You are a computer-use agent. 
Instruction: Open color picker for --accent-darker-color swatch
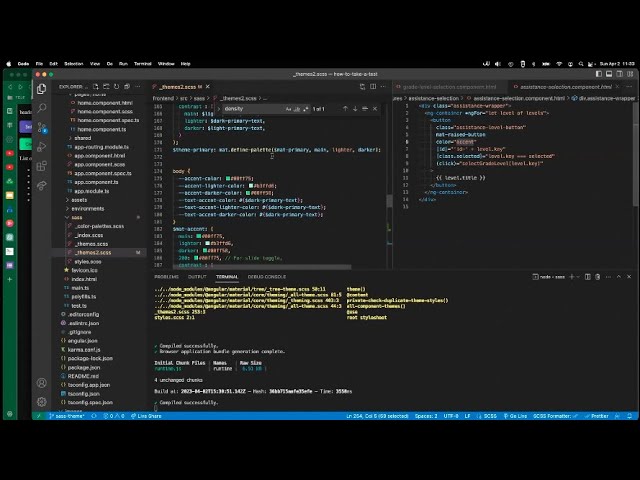[248, 193]
